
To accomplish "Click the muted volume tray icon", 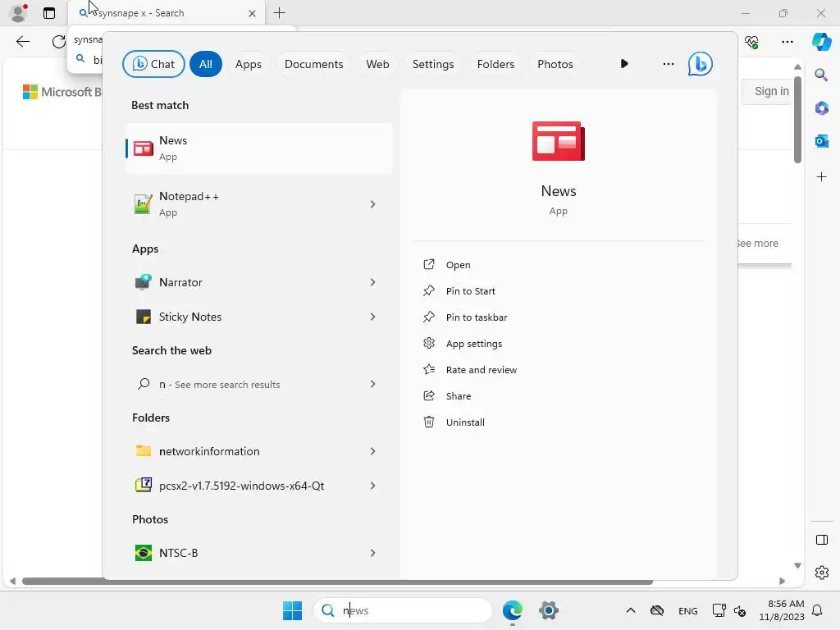I will [x=740, y=610].
